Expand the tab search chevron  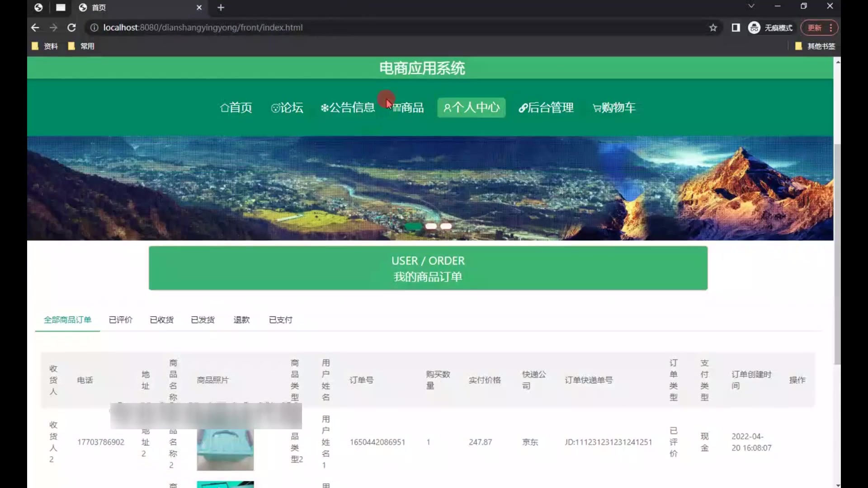[751, 6]
